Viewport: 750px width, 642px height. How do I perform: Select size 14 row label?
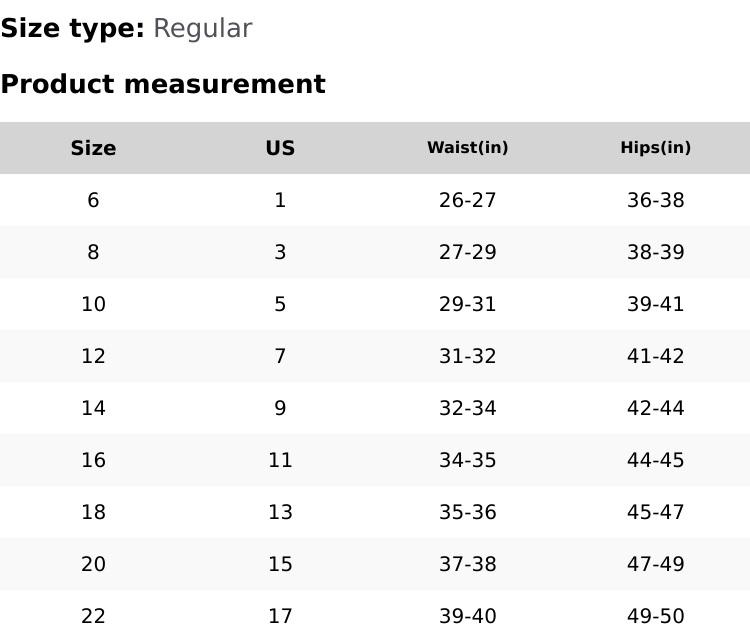(x=93, y=408)
